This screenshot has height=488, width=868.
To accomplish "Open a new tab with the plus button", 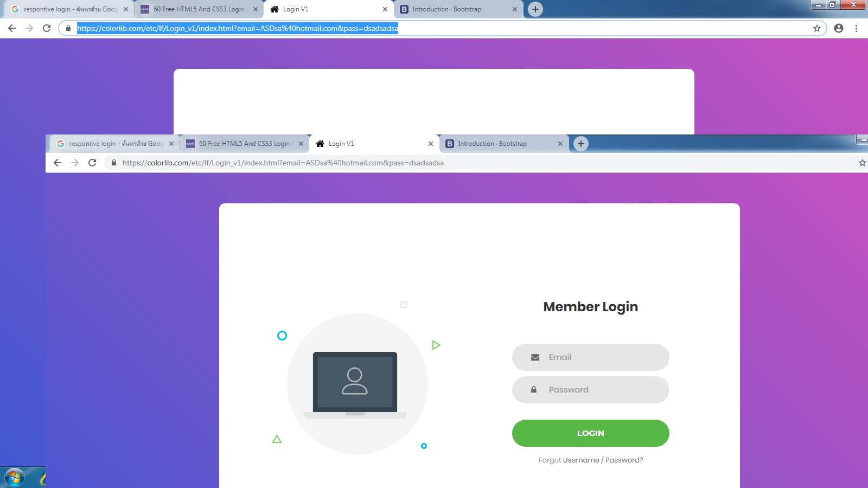I will click(535, 9).
